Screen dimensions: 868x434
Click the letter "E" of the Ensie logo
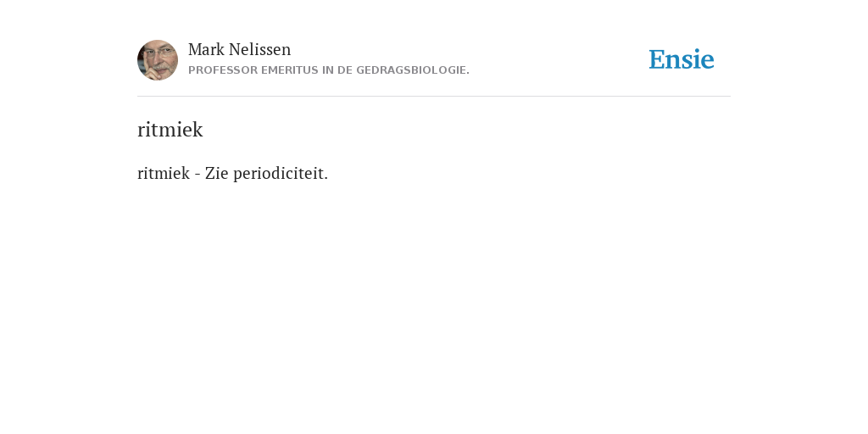[657, 60]
